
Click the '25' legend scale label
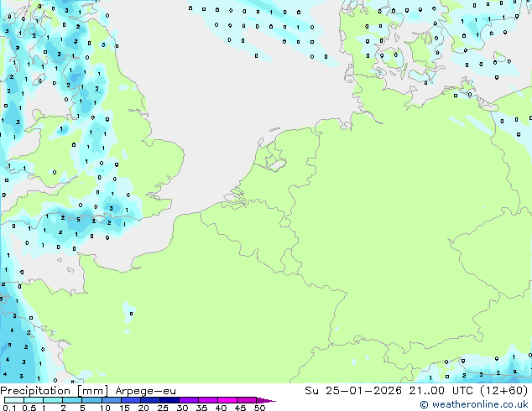pyautogui.click(x=163, y=408)
